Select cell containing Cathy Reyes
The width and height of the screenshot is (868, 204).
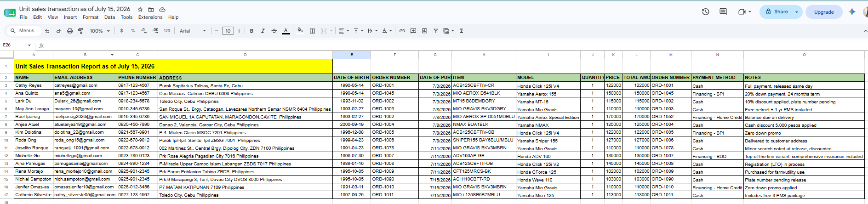click(x=34, y=85)
